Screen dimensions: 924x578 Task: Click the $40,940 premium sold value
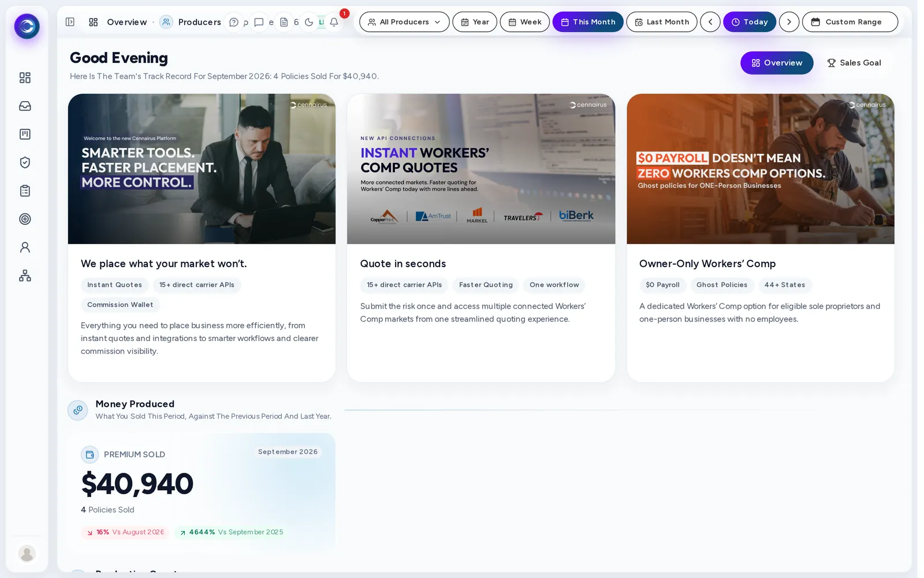point(137,484)
